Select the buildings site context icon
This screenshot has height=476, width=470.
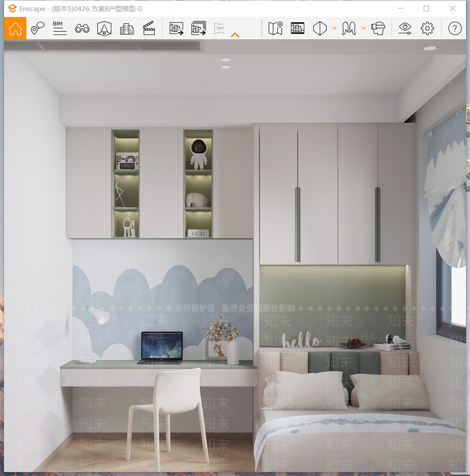click(127, 29)
